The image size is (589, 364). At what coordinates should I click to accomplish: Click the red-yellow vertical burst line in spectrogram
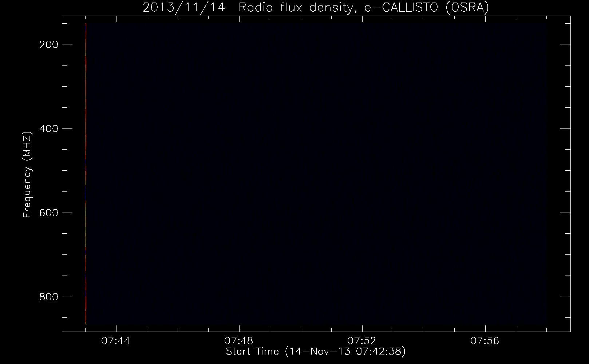coord(86,174)
